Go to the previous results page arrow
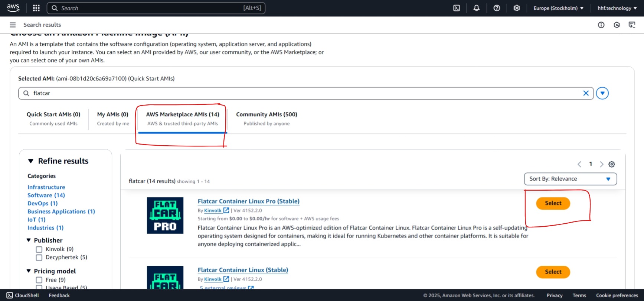644x301 pixels. 579,164
